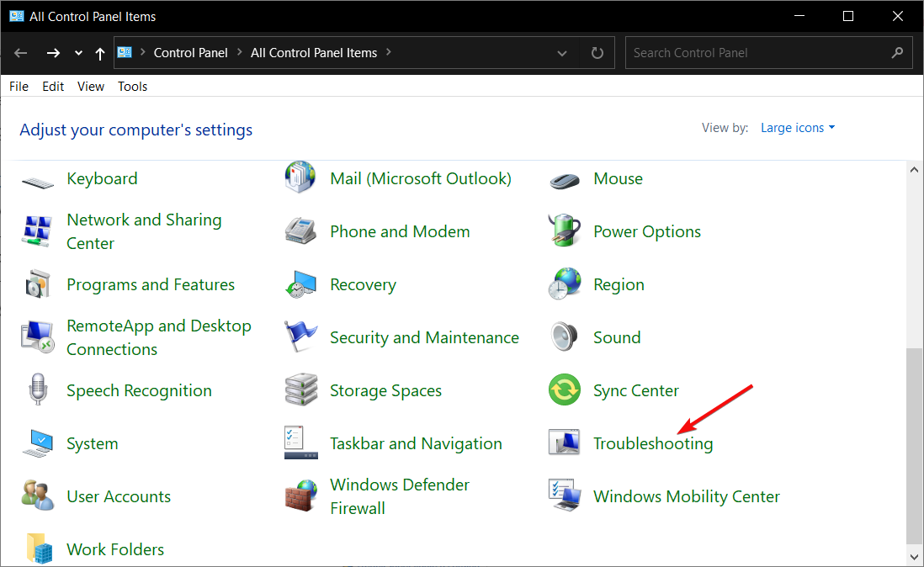
Task: Click the Network and Sharing Center icon
Action: [37, 231]
